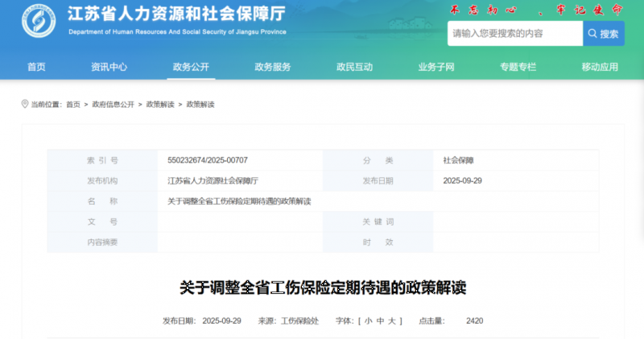Viewport: 644px width, 339px height.
Task: Click the magnifier search icon
Action: coord(592,34)
